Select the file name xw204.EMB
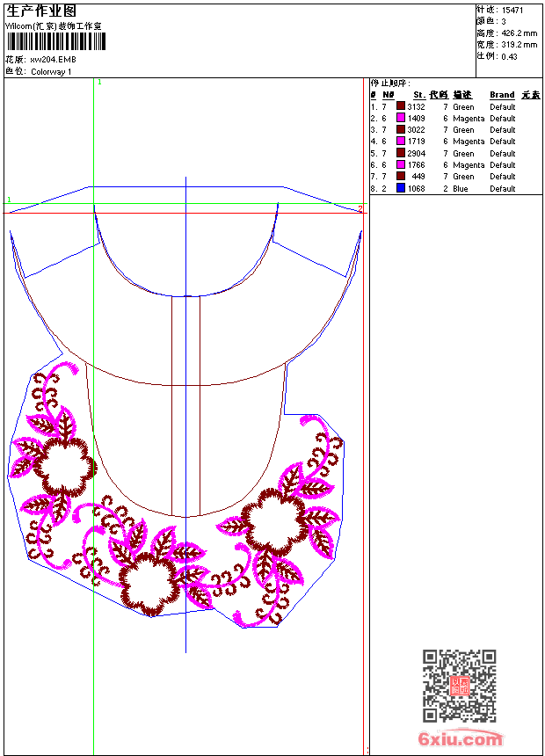 [53, 60]
